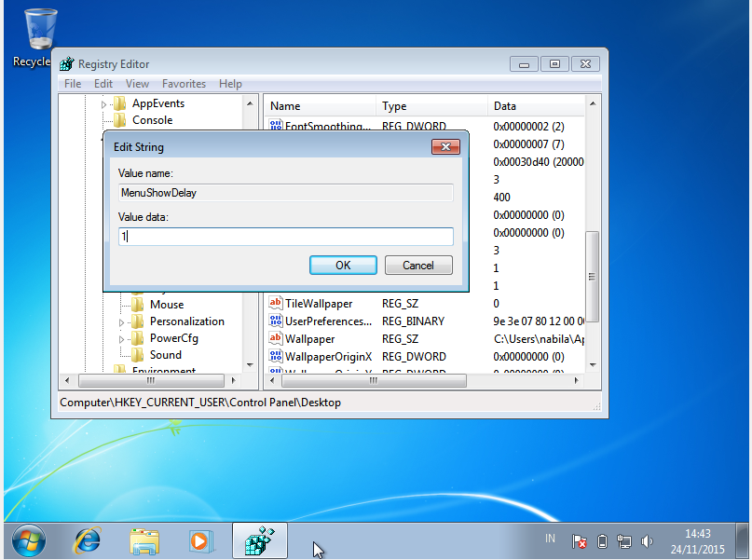Cancel the Edit String dialog

coord(418,266)
